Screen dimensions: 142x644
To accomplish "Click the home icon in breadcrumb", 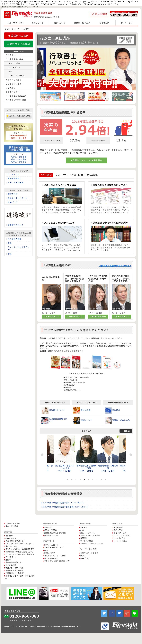I will pyautogui.click(x=5, y=29).
